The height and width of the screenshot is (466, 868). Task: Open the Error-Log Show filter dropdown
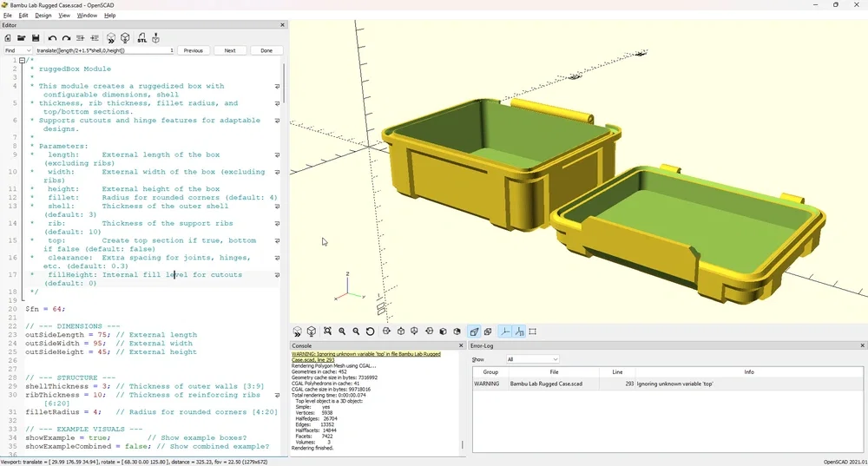(x=533, y=359)
